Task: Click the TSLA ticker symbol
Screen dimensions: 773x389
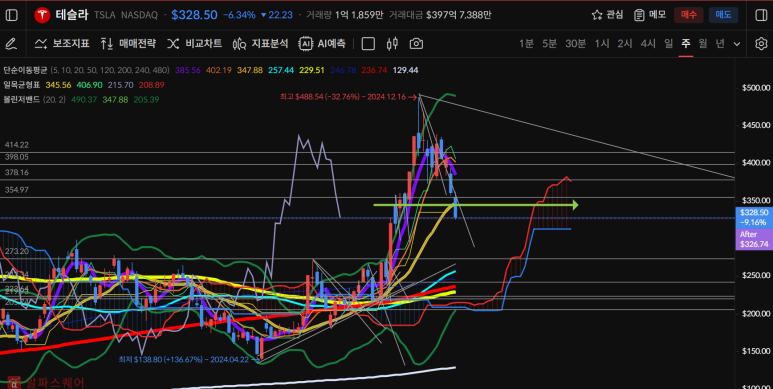Action: [105, 15]
